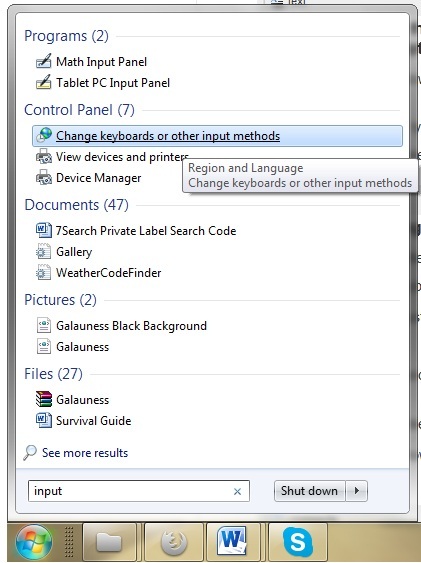The image size is (421, 563).
Task: Expand the Documents (47) results header
Action: pos(76,205)
